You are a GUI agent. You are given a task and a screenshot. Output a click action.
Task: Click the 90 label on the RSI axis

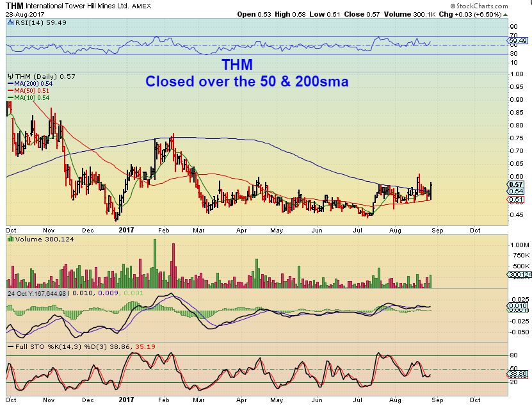tap(513, 26)
